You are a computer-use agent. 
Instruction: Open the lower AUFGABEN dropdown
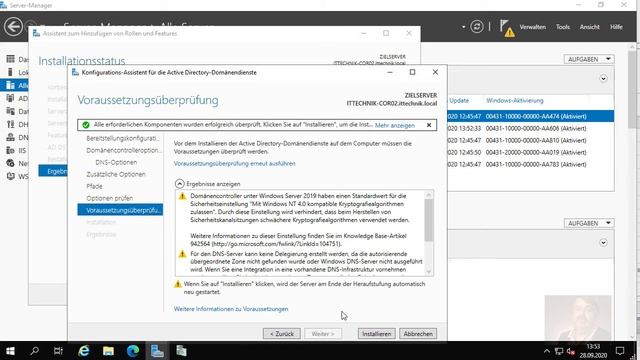pos(589,223)
